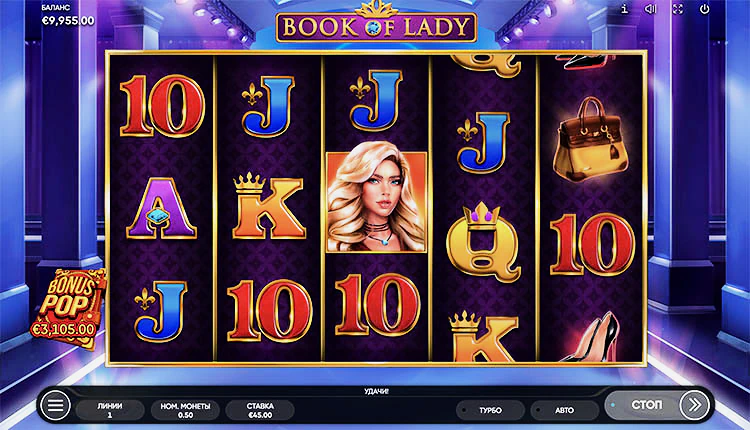Toggle the ТУРБО mode
Viewport: 750px width, 430px height.
click(490, 410)
